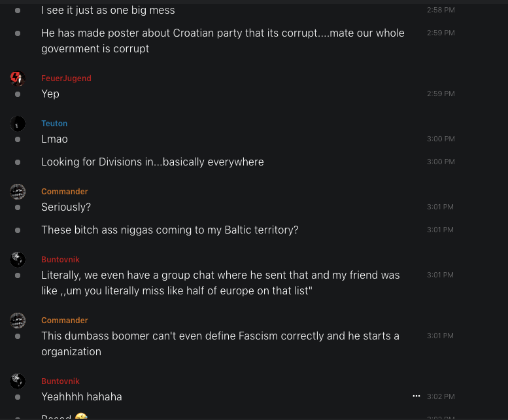This screenshot has height=420, width=508.
Task: Select Buntovnik's avatar above the "Literally, we even" message
Action: tap(18, 260)
